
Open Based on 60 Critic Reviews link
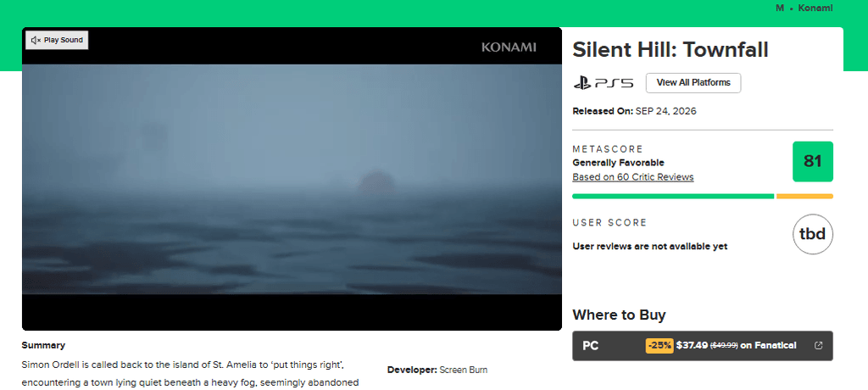[632, 177]
